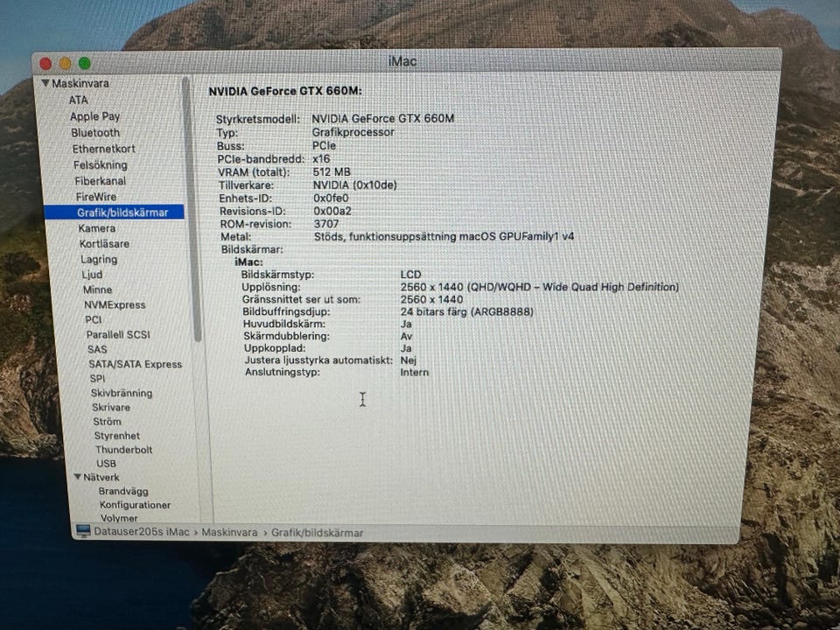Viewport: 840px width, 630px height.
Task: Collapse the Maskinvara tree section
Action: (x=45, y=83)
